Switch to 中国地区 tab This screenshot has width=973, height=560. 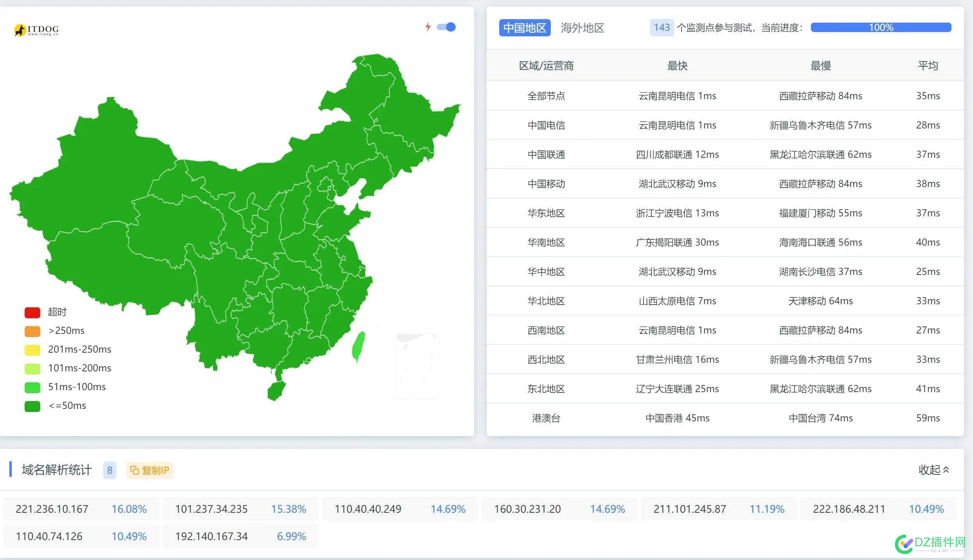(524, 28)
